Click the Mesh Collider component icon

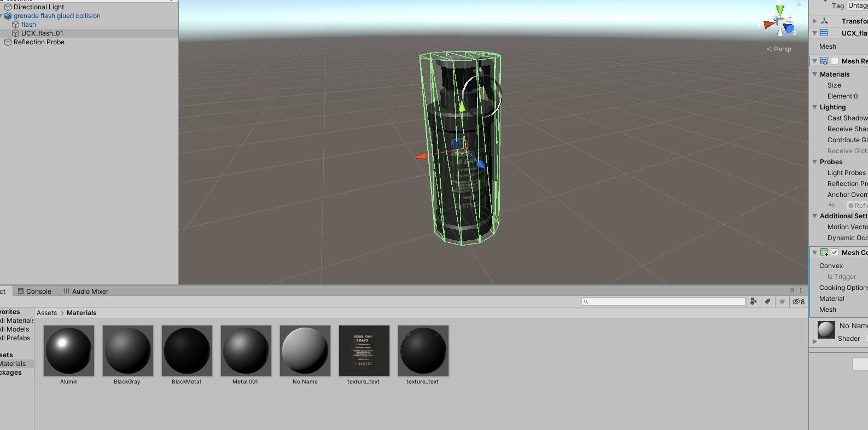[x=824, y=252]
